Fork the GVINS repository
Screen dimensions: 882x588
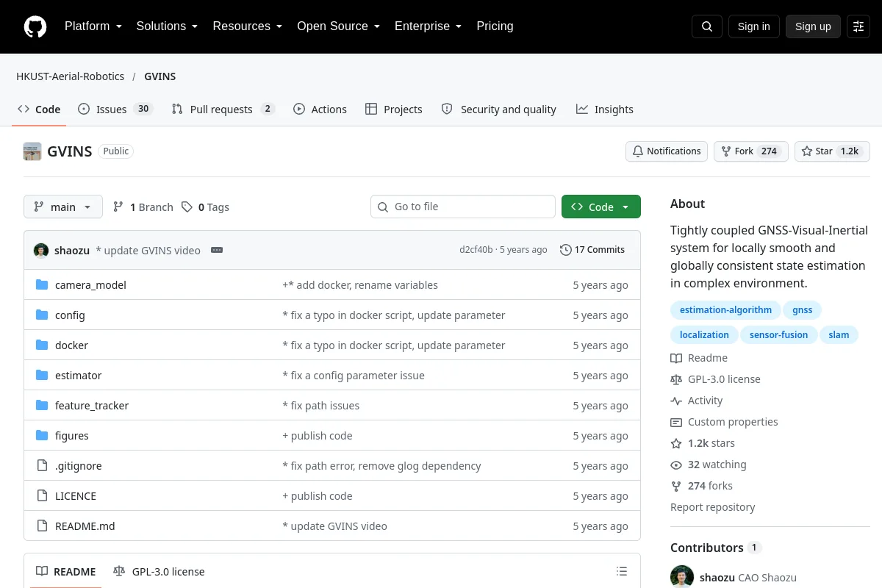751,151
